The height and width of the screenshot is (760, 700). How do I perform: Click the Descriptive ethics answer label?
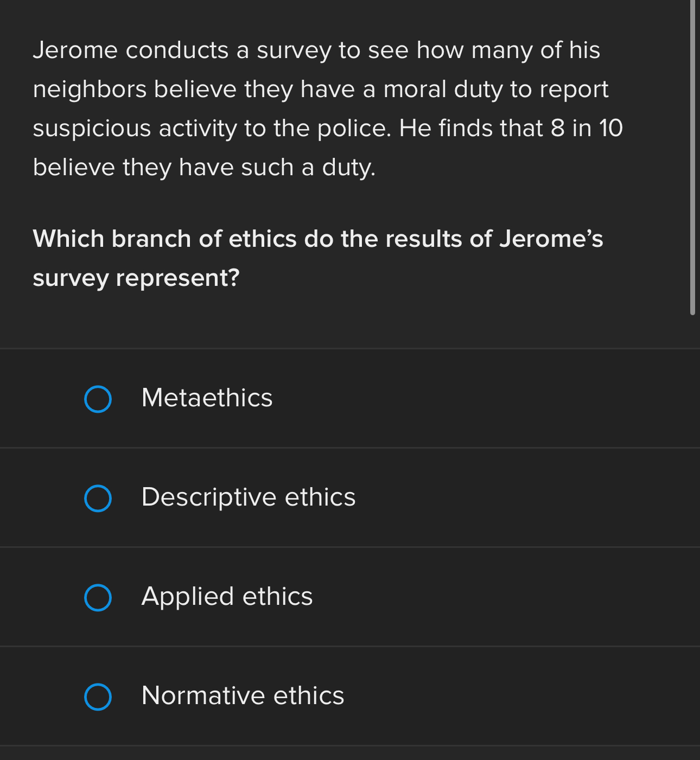(248, 497)
